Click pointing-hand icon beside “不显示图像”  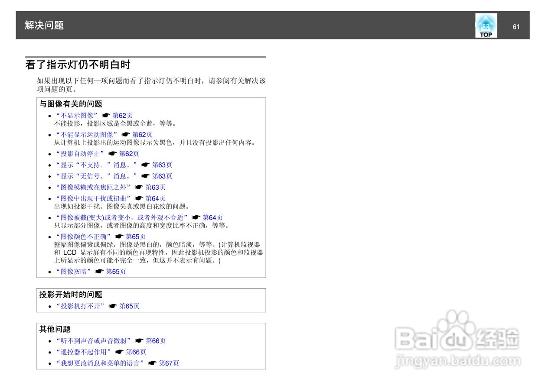pyautogui.click(x=106, y=116)
